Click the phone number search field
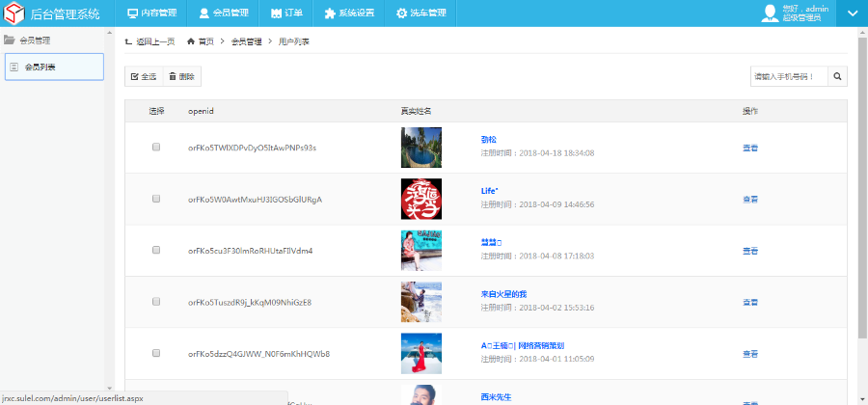868x405 pixels. point(789,76)
